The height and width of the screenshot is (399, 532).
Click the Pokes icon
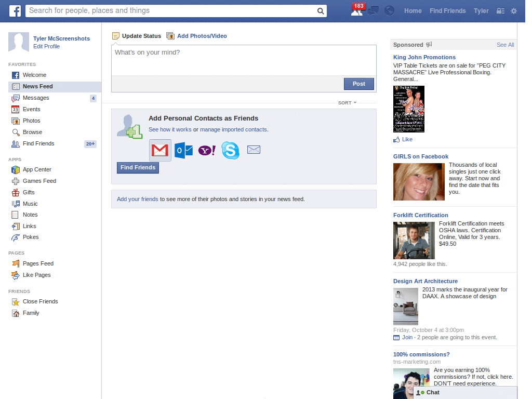click(16, 237)
